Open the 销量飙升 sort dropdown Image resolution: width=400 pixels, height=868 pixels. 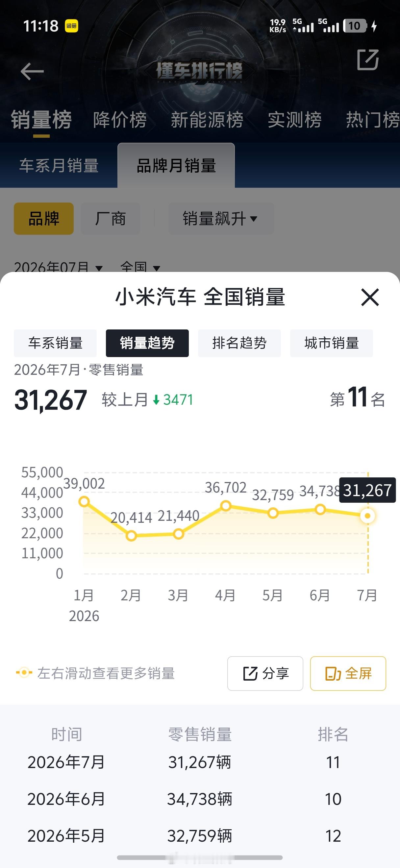(x=221, y=219)
